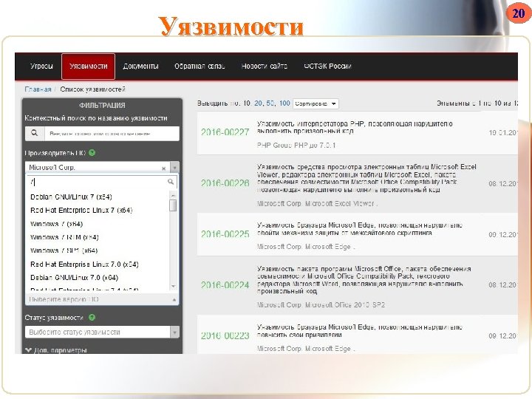Open the Выберите статус уязвимости dropdown
532x399 pixels.
coord(102,332)
